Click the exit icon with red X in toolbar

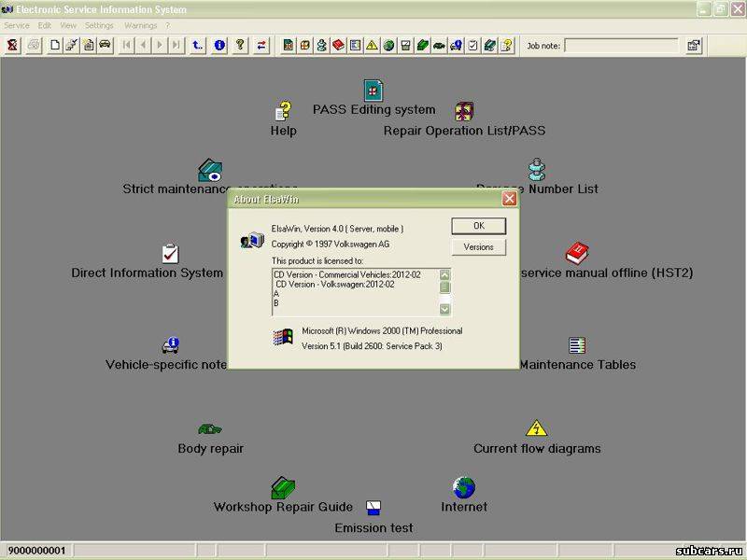click(12, 45)
